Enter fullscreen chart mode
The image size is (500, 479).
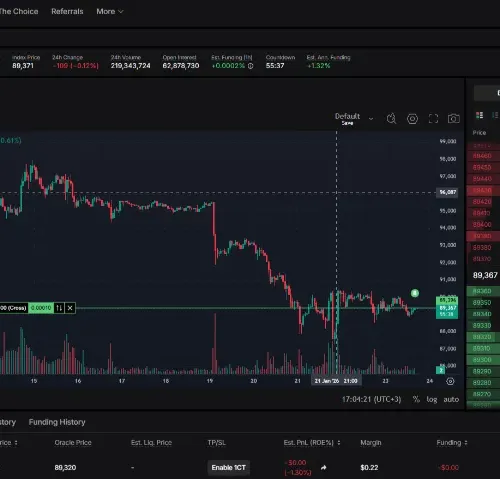pos(433,119)
